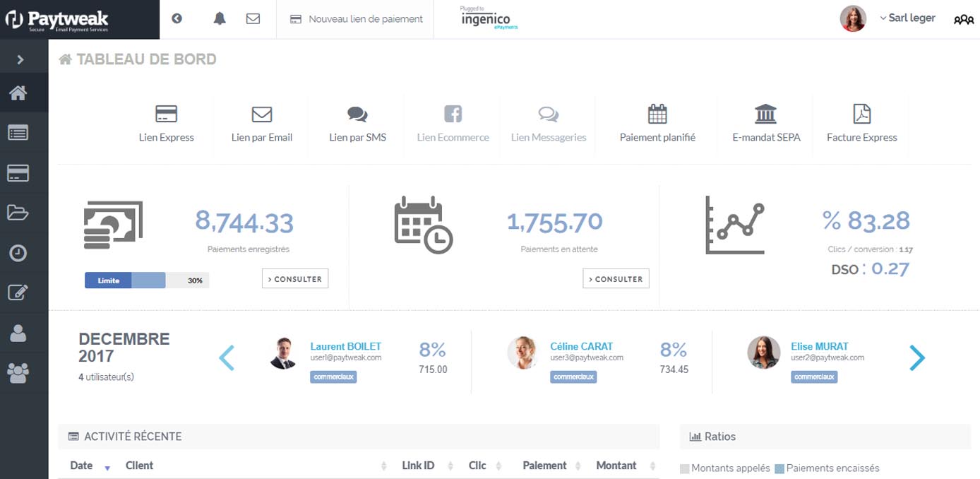Open the E-mandat SEPA feature
This screenshot has height=479, width=980.
coord(765,126)
